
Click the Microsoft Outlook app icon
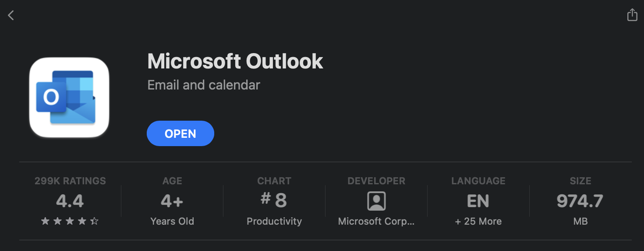69,97
